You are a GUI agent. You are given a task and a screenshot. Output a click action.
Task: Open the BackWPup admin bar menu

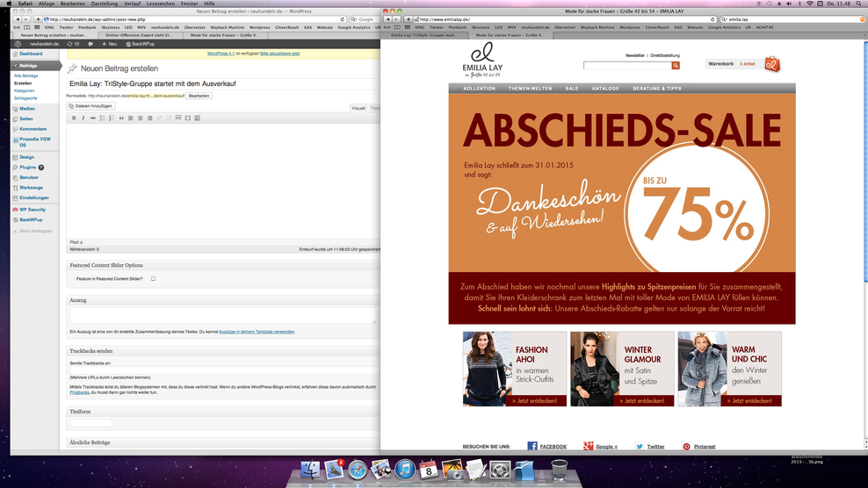(x=140, y=44)
